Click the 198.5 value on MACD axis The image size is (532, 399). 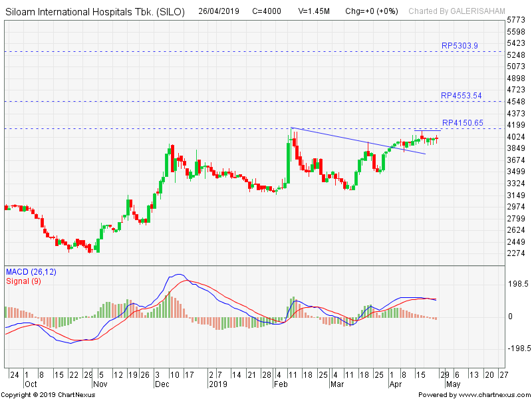point(518,284)
